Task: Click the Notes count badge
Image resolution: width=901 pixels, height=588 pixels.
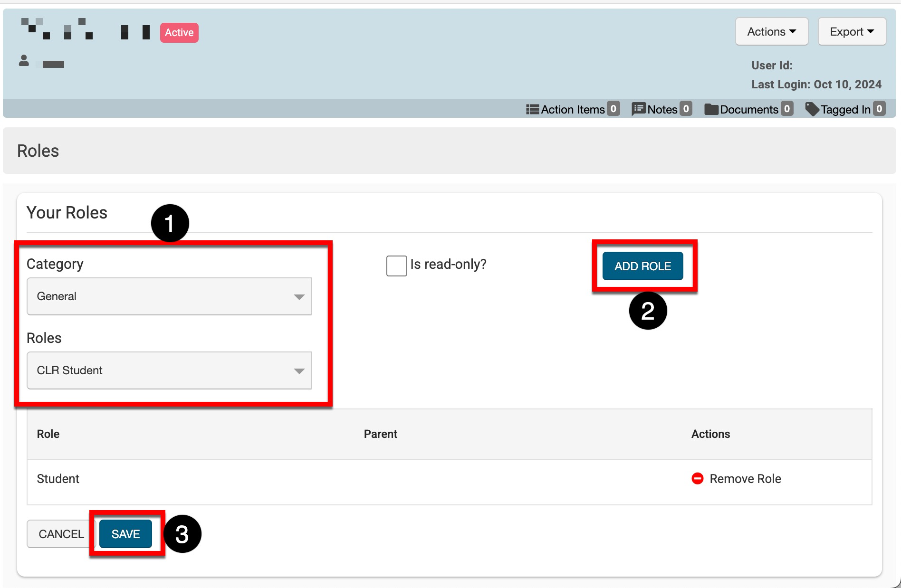Action: tap(685, 109)
